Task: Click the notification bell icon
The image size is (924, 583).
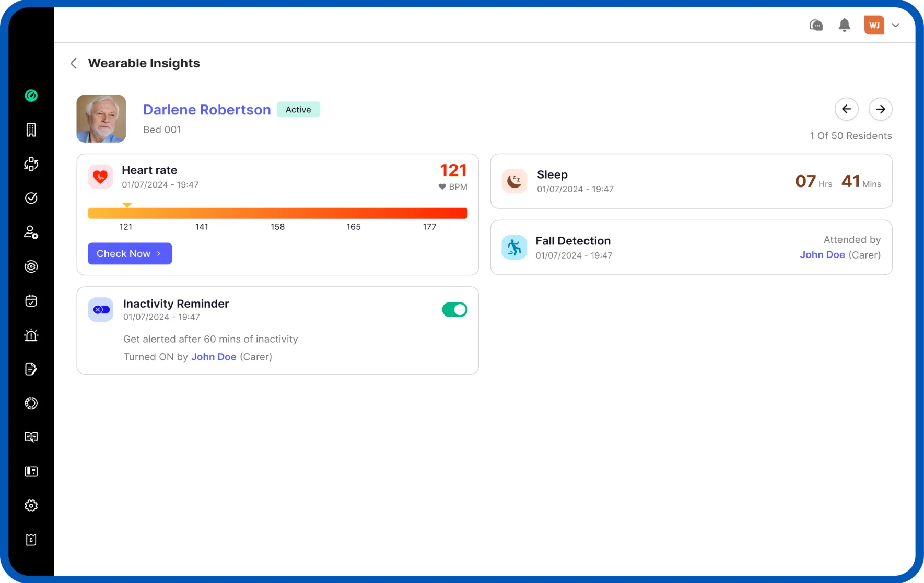Action: (844, 25)
